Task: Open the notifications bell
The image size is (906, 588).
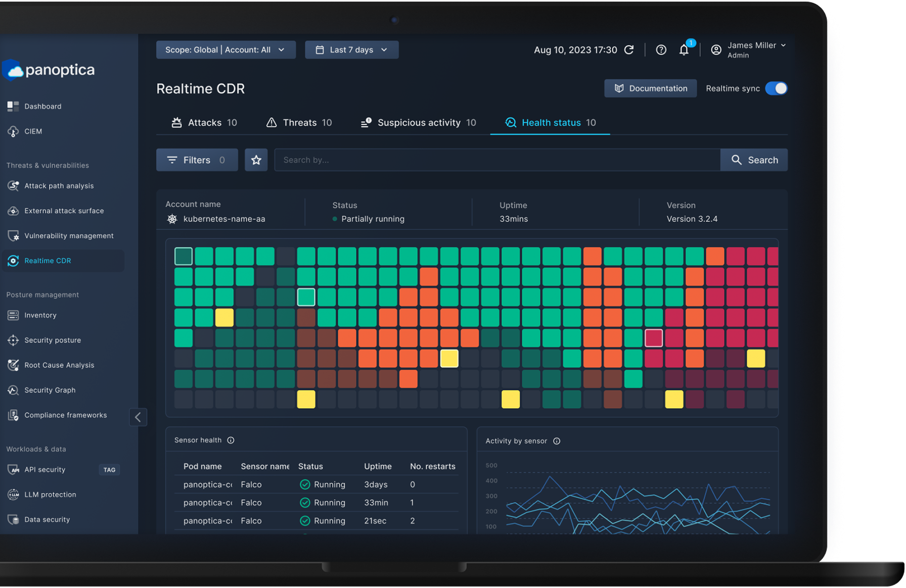Action: click(x=684, y=50)
